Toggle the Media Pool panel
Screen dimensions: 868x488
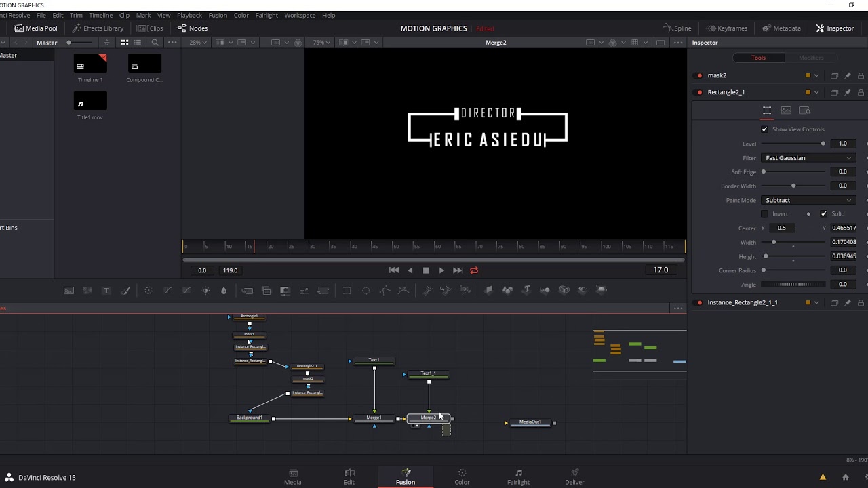pos(35,28)
